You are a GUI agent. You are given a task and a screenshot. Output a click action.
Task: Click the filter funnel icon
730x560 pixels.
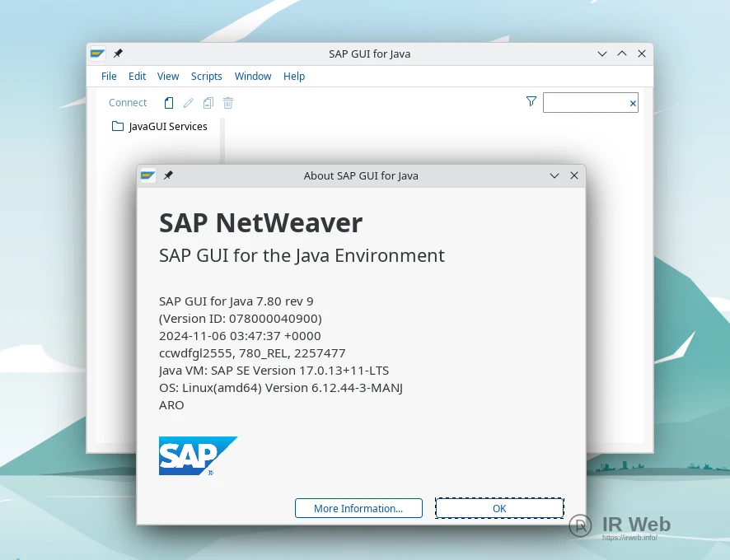point(531,101)
